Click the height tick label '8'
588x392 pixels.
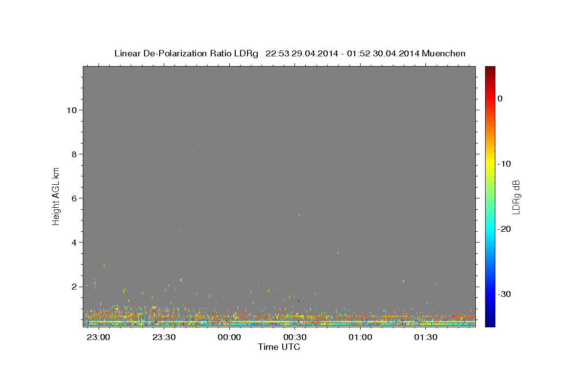point(73,154)
